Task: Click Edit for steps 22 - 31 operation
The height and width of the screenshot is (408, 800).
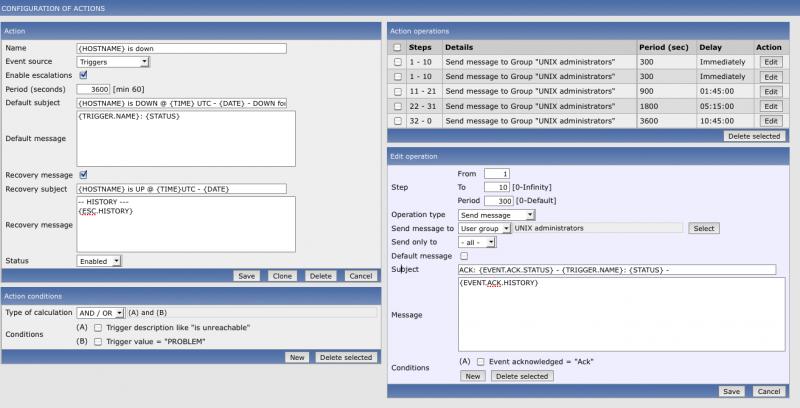Action: 770,106
